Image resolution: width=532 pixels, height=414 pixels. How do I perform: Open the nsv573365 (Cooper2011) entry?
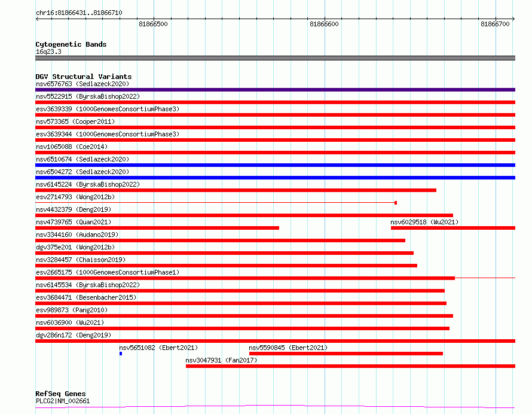[75, 121]
